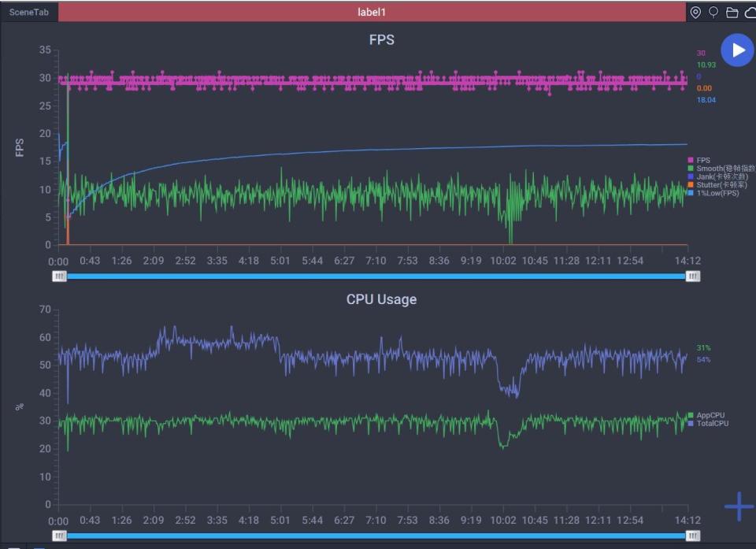756x549 pixels.
Task: Click the 10:02 time label on CPU Usage chart
Action: click(503, 521)
